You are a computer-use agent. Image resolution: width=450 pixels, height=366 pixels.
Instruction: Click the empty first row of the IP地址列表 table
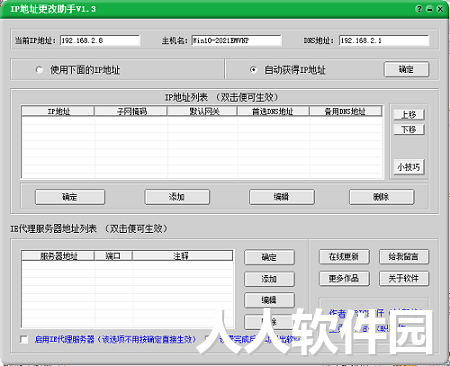point(202,120)
